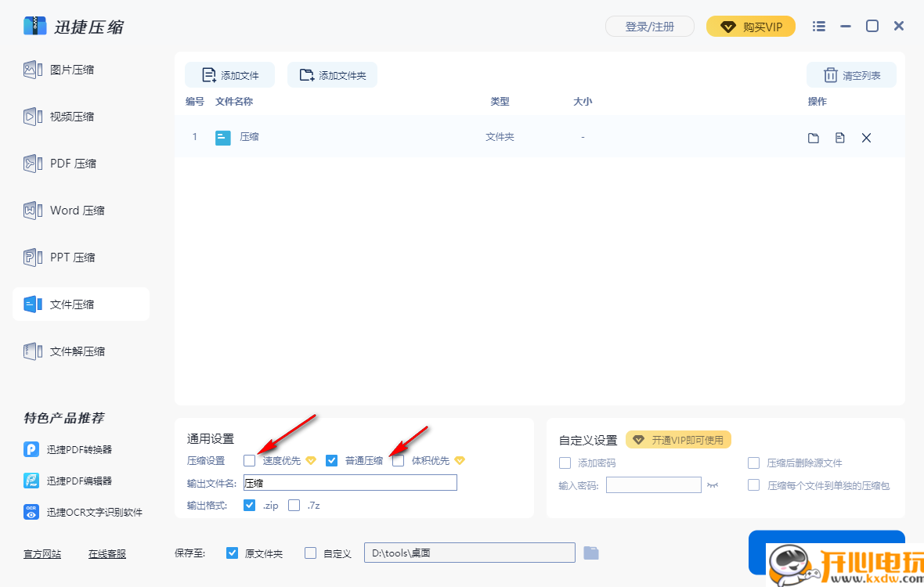Click inside the output filename field showing 压缩
Viewport: 924px width, 587px height.
350,482
